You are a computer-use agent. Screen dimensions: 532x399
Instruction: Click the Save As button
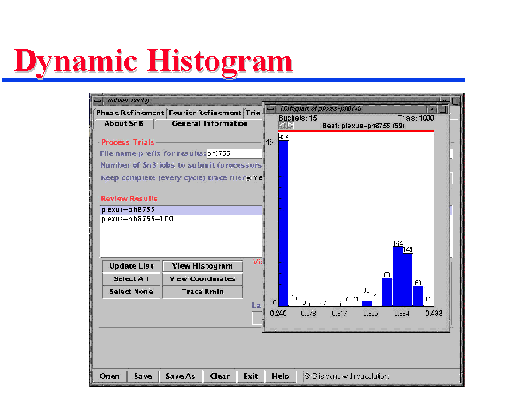pos(183,376)
